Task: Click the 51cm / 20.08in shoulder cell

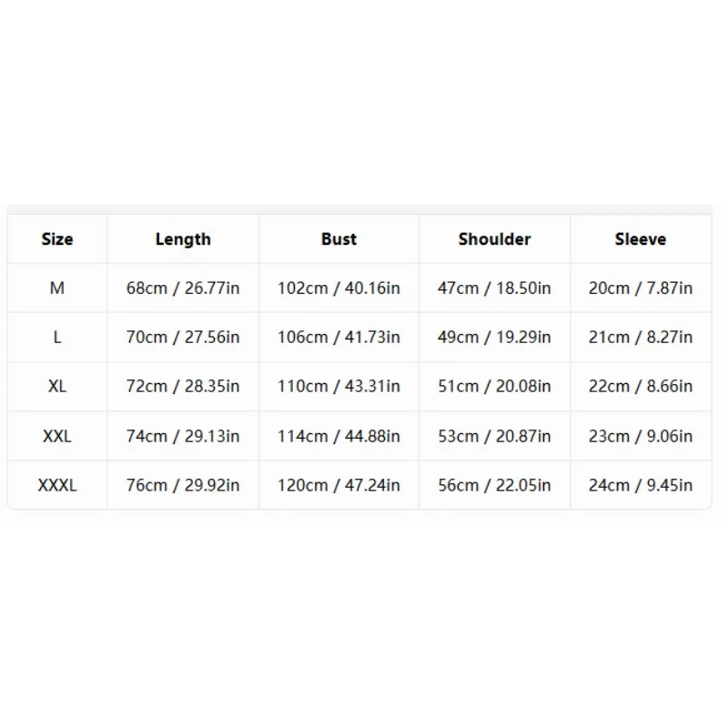Action: [x=494, y=386]
